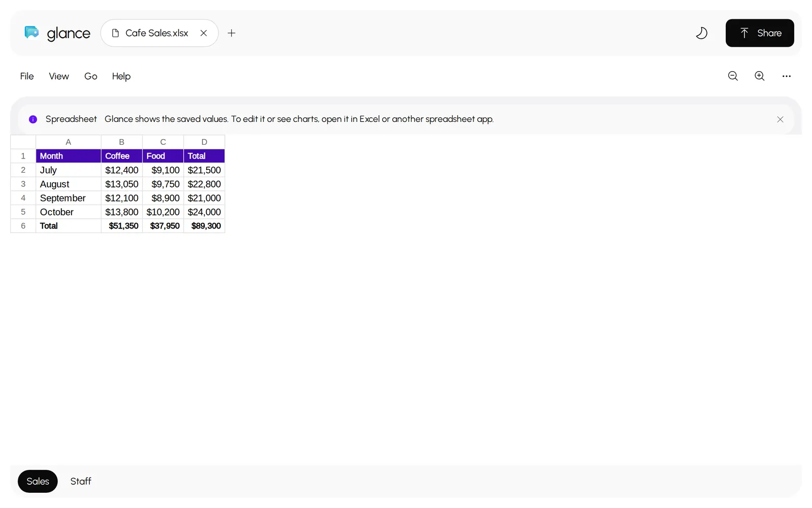Viewport: 812px width, 508px height.
Task: Select column A header
Action: tap(69, 142)
